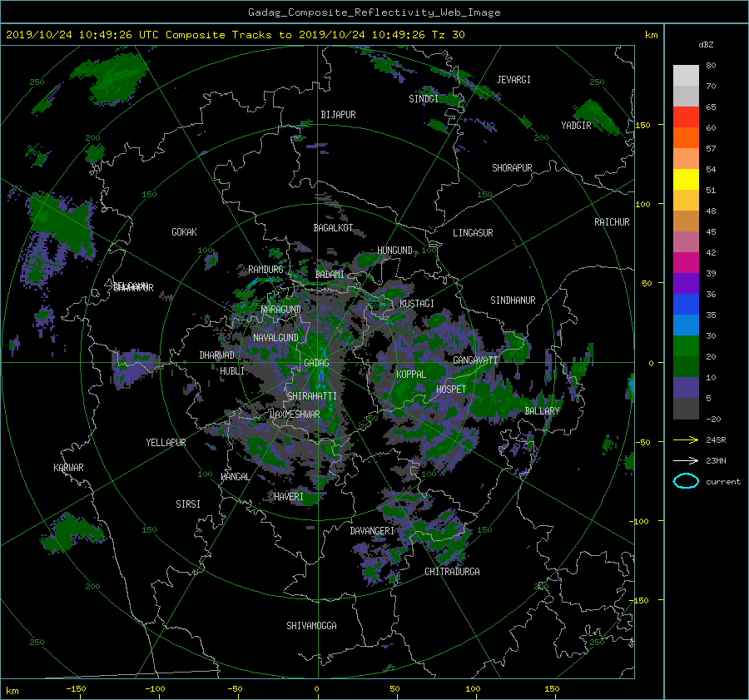Image resolution: width=749 pixels, height=700 pixels.
Task: Click the 24SR yellow arrow legend icon
Action: [x=686, y=440]
